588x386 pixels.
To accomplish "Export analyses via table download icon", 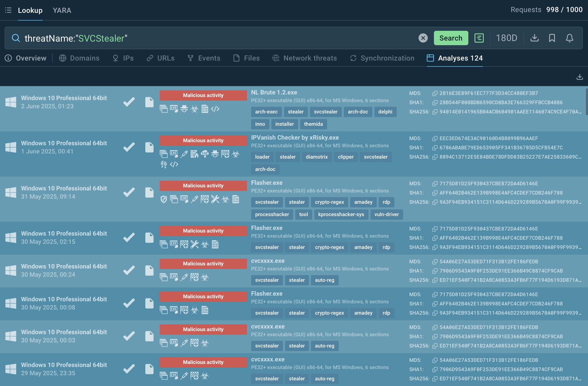I will pyautogui.click(x=580, y=77).
